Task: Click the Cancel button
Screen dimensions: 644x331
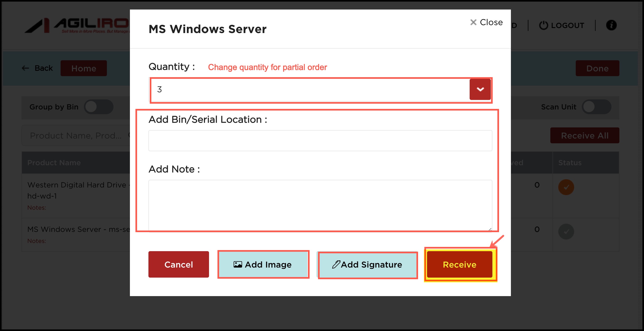Action: point(179,264)
